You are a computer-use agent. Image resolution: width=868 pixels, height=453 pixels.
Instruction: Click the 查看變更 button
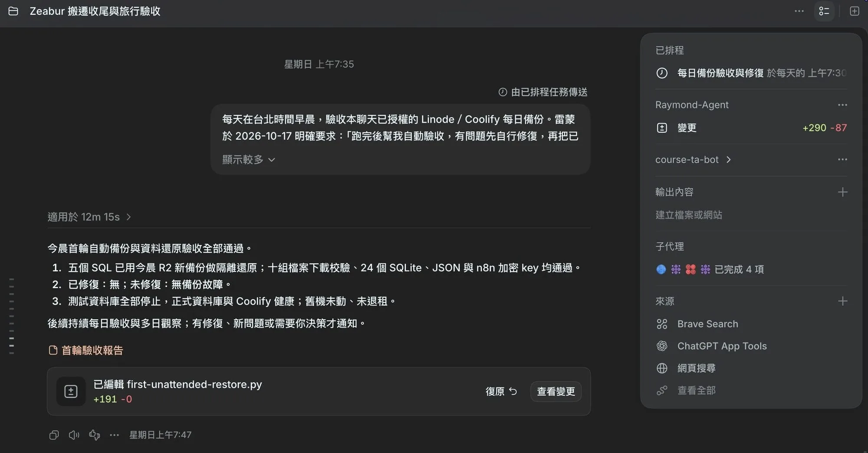point(556,391)
